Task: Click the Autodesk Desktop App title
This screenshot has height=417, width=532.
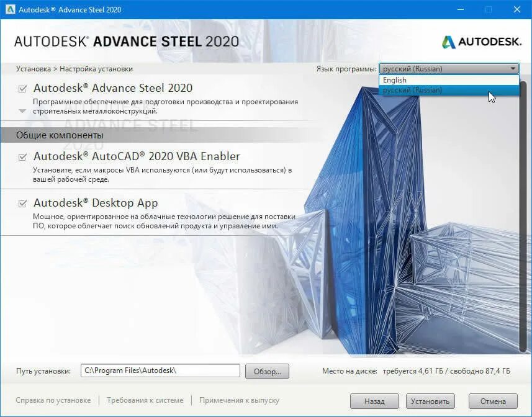Action: 96,203
